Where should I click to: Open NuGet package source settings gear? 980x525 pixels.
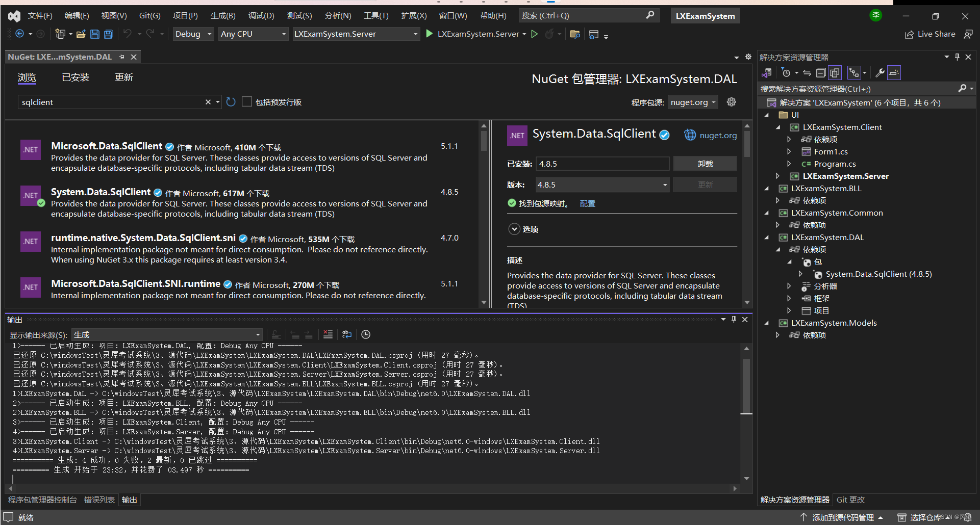pyautogui.click(x=732, y=102)
